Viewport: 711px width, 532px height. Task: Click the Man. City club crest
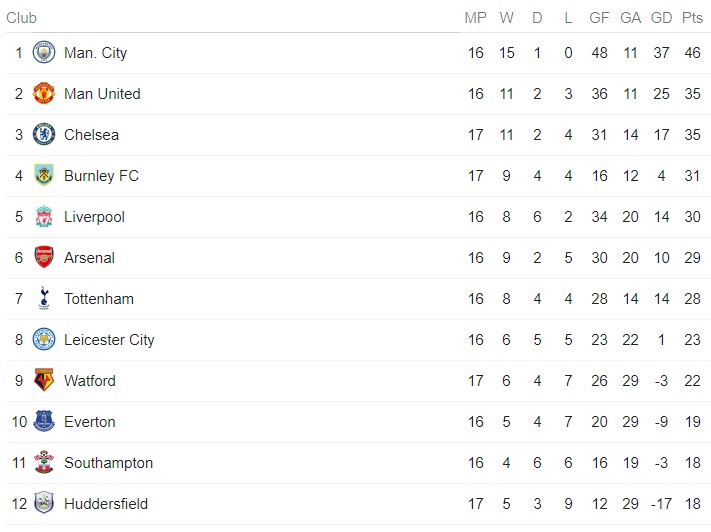(43, 52)
